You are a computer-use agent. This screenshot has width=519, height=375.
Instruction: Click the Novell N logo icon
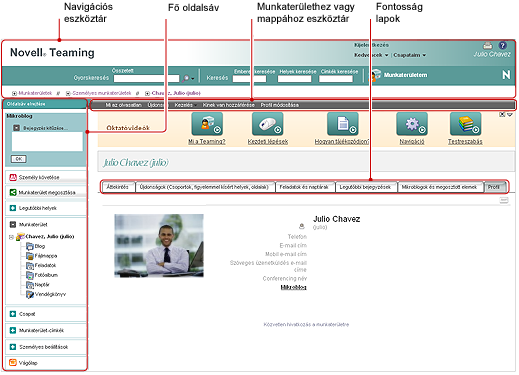coord(506,75)
